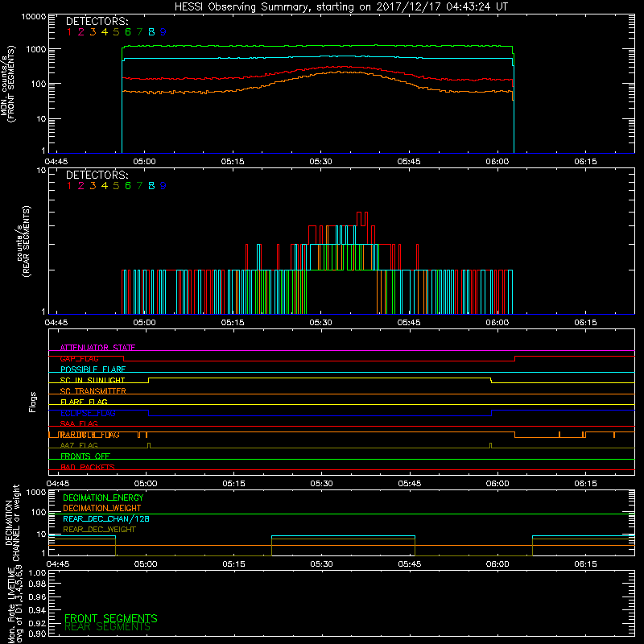The image size is (644, 644).
Task: Select yellow detector 4 in front segments legend
Action: tap(105, 32)
